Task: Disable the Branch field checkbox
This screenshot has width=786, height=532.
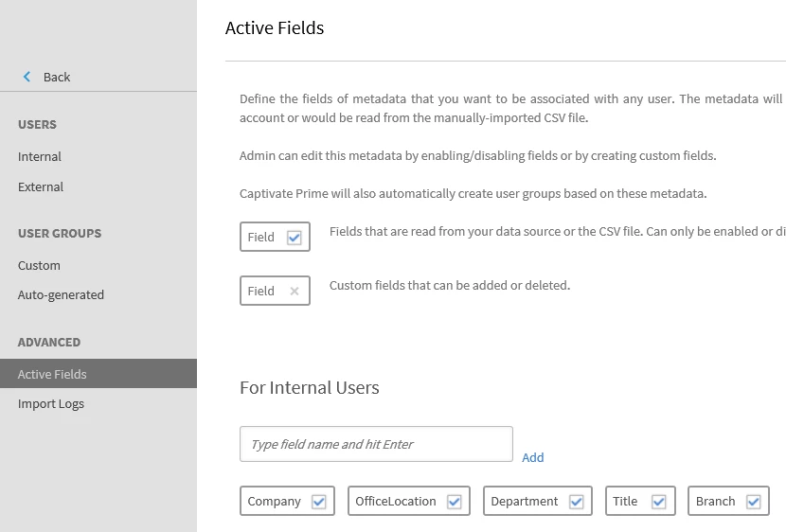Action: click(x=754, y=502)
